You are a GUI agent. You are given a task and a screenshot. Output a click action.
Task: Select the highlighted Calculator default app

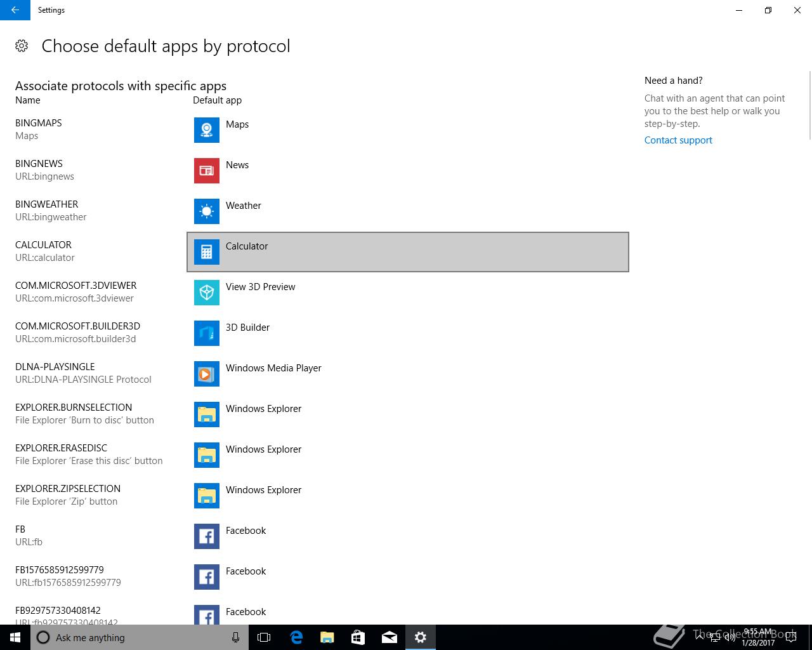point(408,252)
